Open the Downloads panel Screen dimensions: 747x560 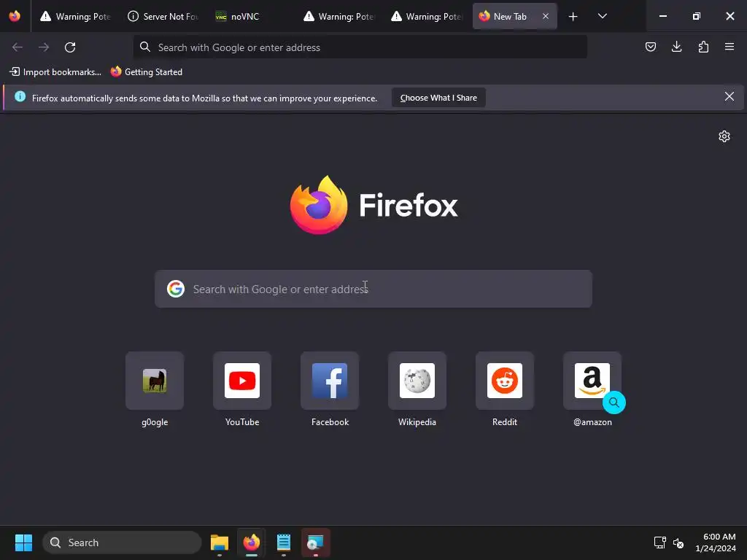(x=676, y=47)
